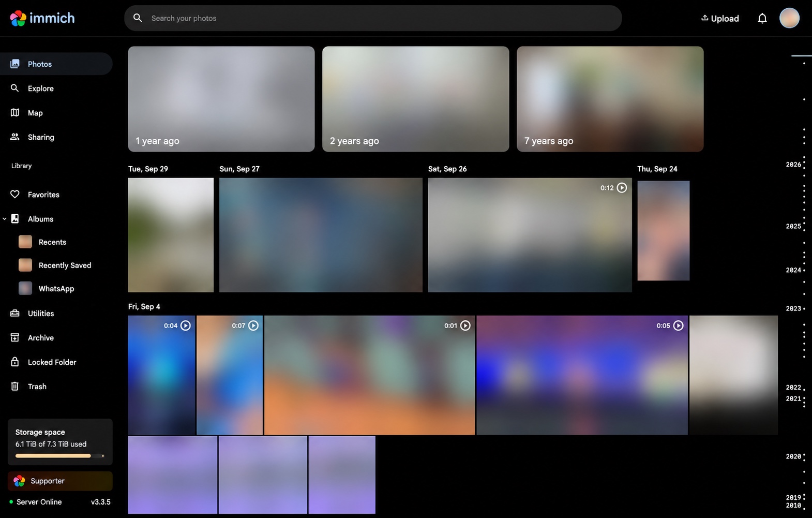Jump to 2024 on the timeline scrubber

(x=793, y=270)
